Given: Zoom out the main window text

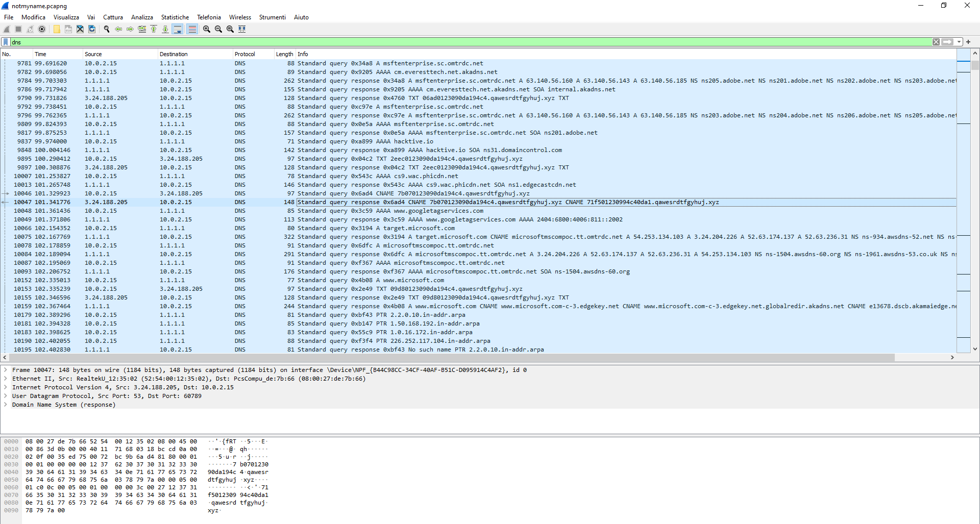Looking at the screenshot, I should [218, 29].
